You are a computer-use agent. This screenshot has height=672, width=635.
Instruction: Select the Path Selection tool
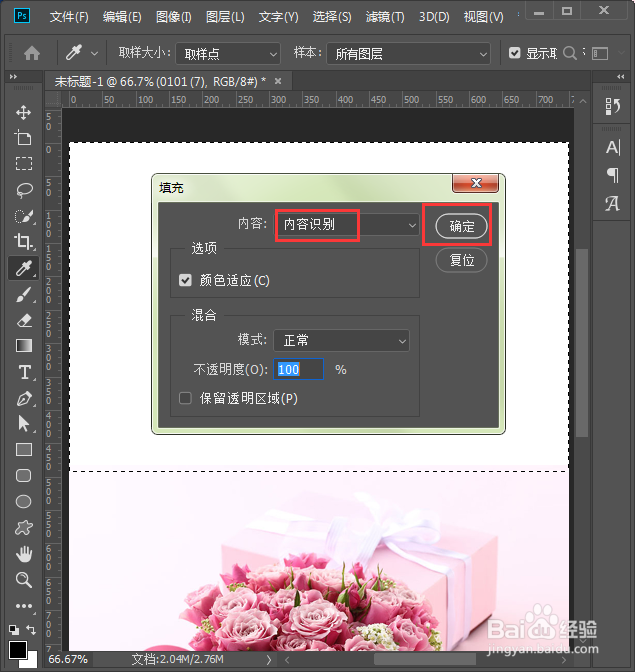click(24, 424)
